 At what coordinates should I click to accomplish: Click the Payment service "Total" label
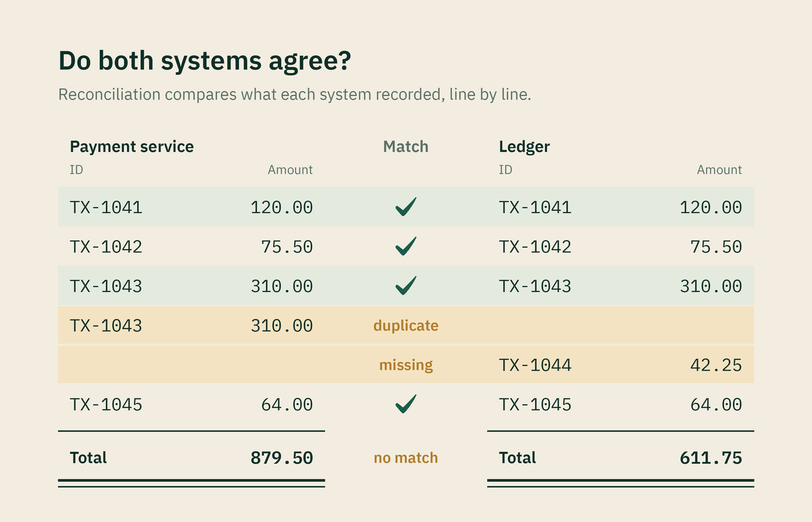point(88,458)
